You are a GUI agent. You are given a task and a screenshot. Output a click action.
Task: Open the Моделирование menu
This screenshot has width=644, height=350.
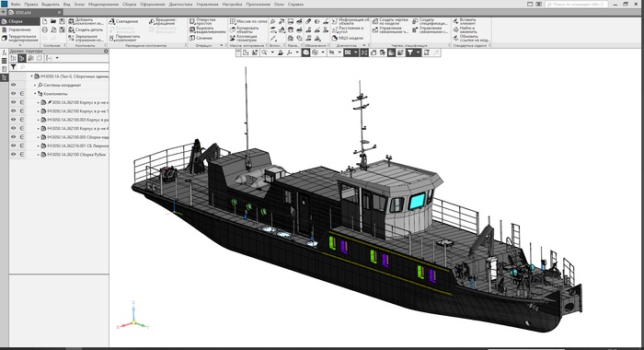103,4
